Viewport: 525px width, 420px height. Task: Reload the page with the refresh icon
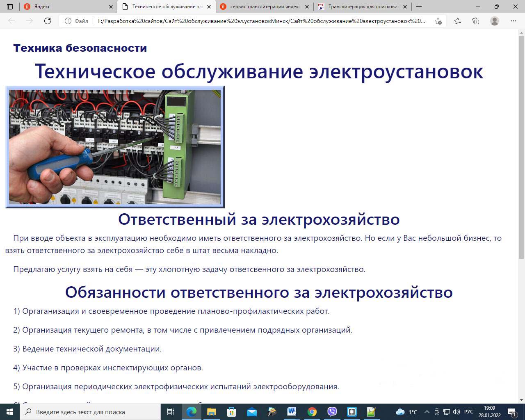tap(48, 21)
